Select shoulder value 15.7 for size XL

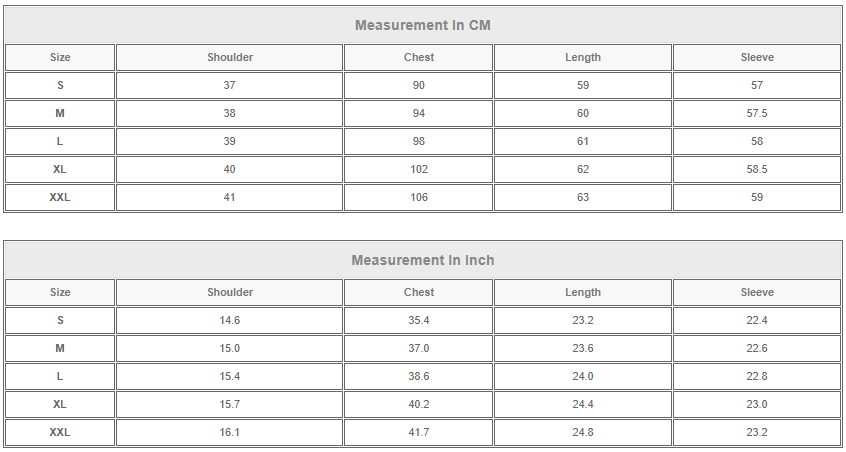pyautogui.click(x=230, y=404)
